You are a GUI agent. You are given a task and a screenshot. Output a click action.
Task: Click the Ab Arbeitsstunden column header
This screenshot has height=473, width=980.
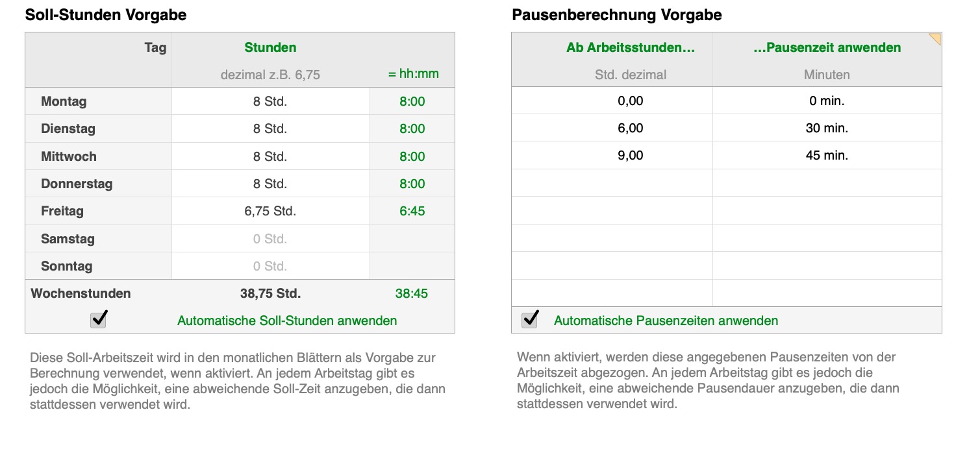[631, 47]
